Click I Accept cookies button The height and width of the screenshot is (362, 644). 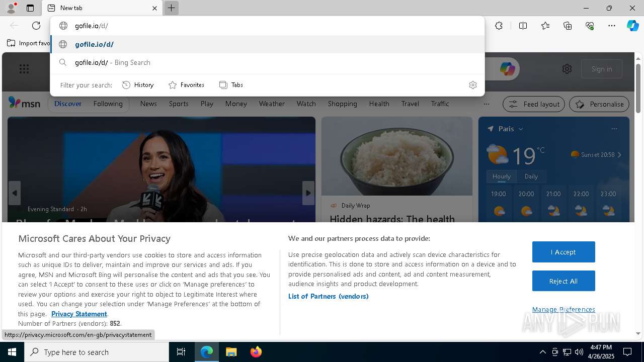click(563, 252)
